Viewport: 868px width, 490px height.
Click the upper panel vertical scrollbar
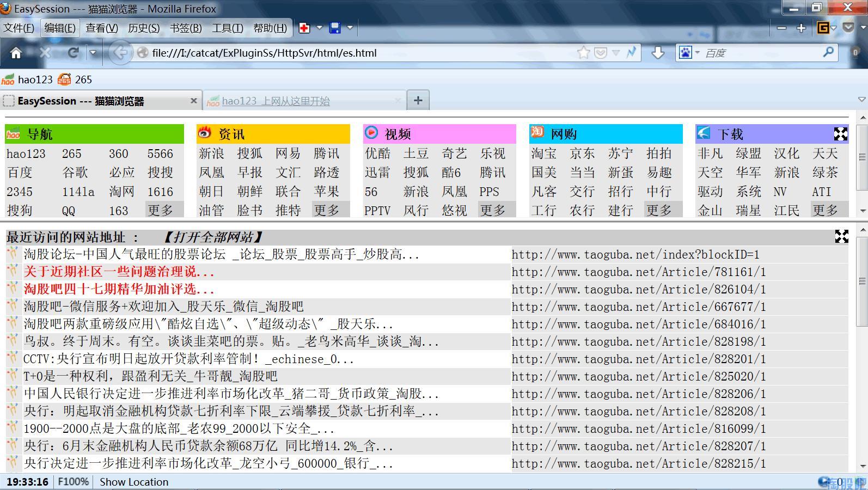tap(862, 157)
